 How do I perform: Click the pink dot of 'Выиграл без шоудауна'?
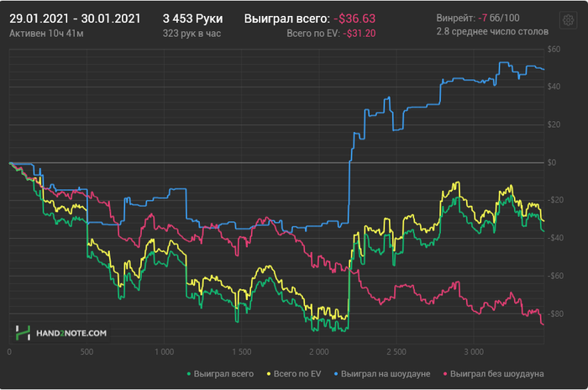[445, 374]
